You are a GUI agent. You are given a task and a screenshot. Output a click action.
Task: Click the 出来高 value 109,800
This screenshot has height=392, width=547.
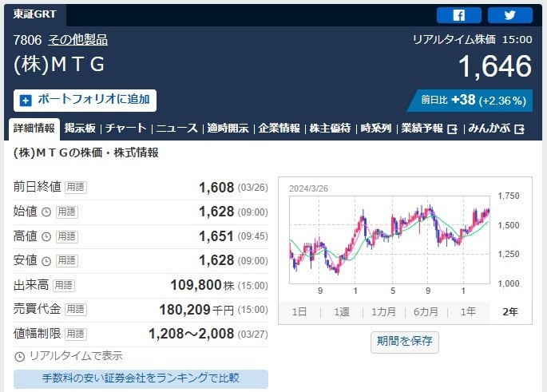196,285
